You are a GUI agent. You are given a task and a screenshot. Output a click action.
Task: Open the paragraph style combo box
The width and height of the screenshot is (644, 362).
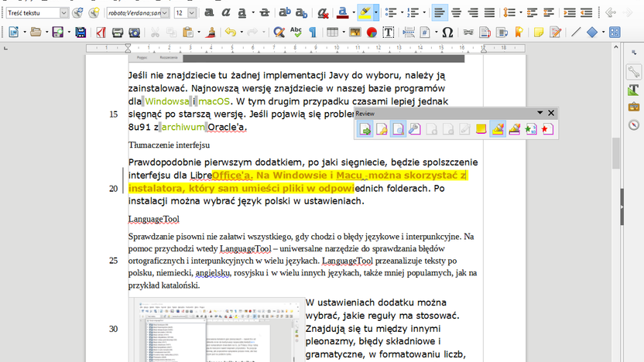(x=37, y=12)
